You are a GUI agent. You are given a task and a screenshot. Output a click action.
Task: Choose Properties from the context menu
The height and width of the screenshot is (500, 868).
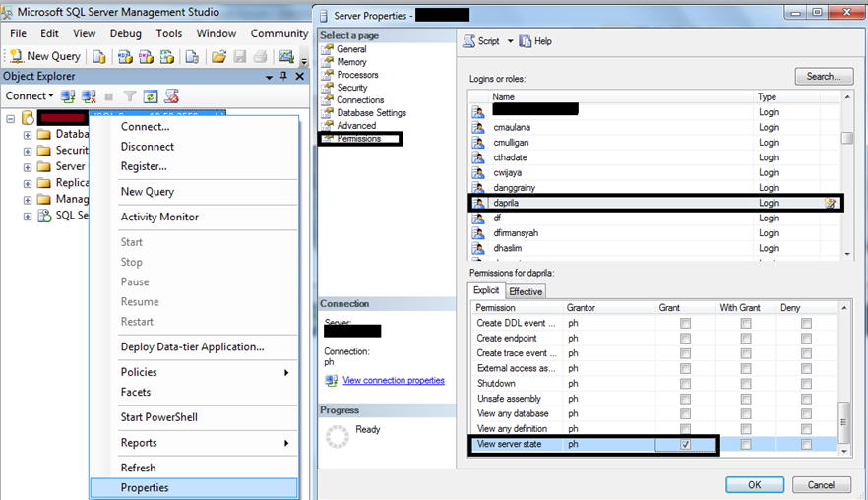pyautogui.click(x=194, y=488)
